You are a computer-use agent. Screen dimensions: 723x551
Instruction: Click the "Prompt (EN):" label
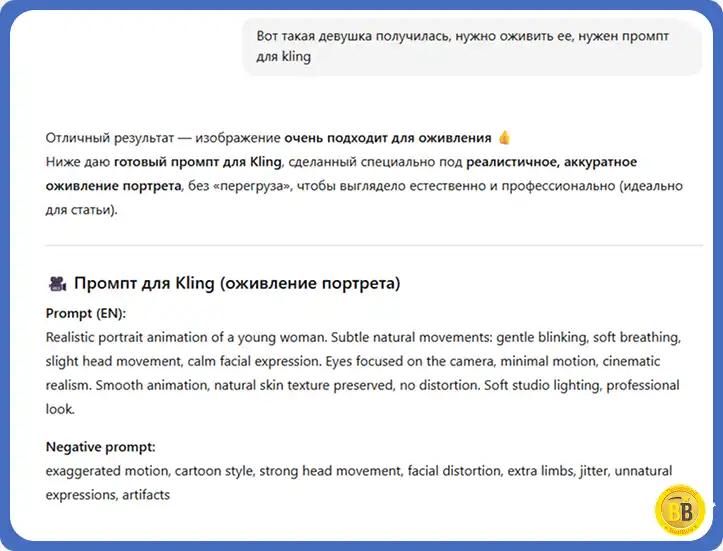(86, 313)
